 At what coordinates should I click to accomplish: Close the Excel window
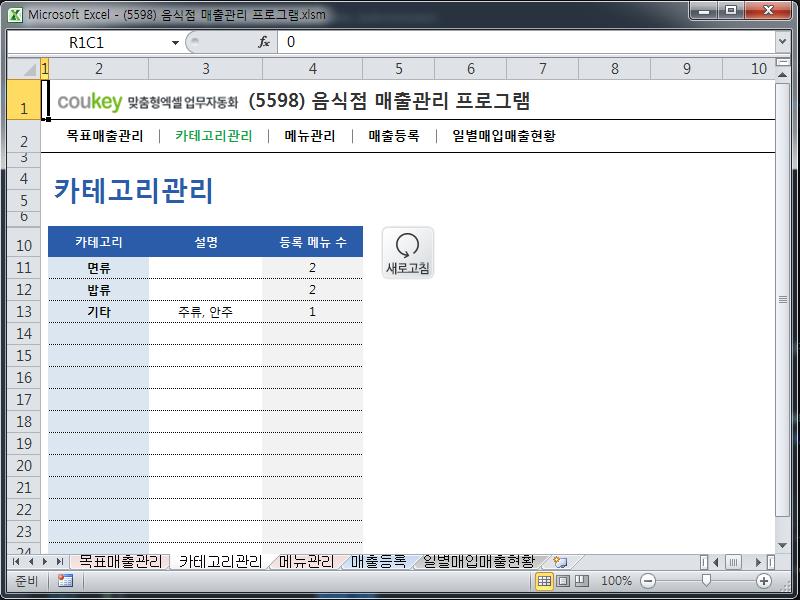point(768,11)
